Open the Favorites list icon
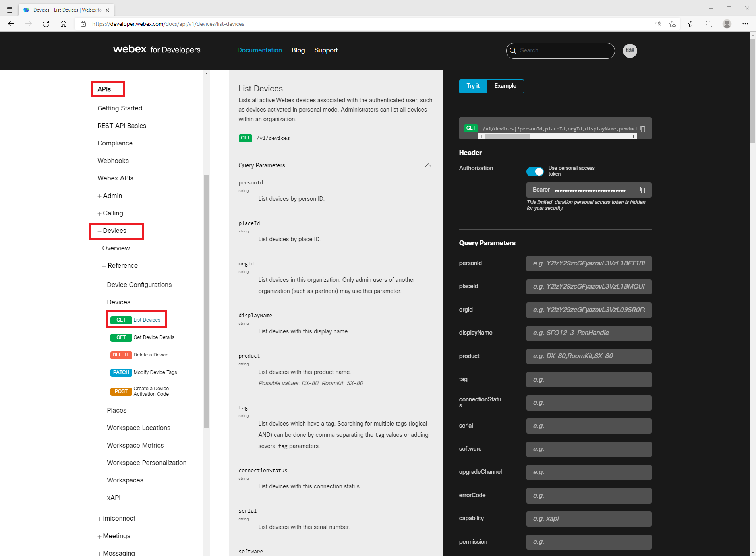This screenshot has width=756, height=556. point(691,24)
